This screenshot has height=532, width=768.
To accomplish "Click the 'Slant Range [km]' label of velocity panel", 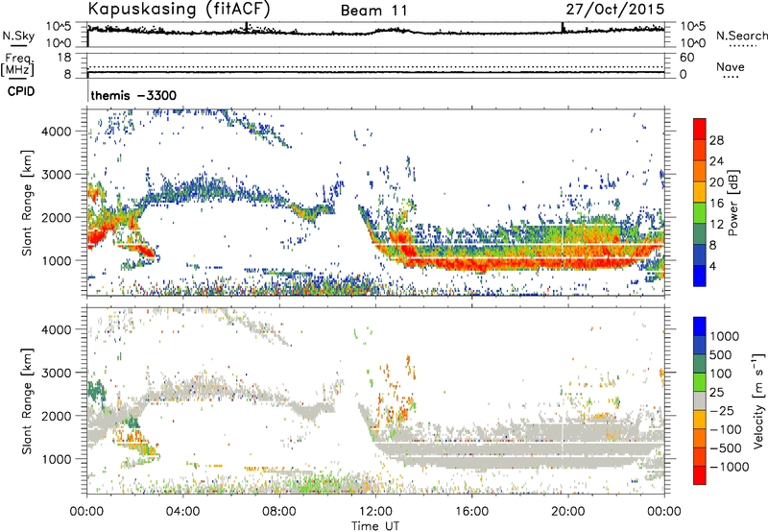I will [27, 401].
